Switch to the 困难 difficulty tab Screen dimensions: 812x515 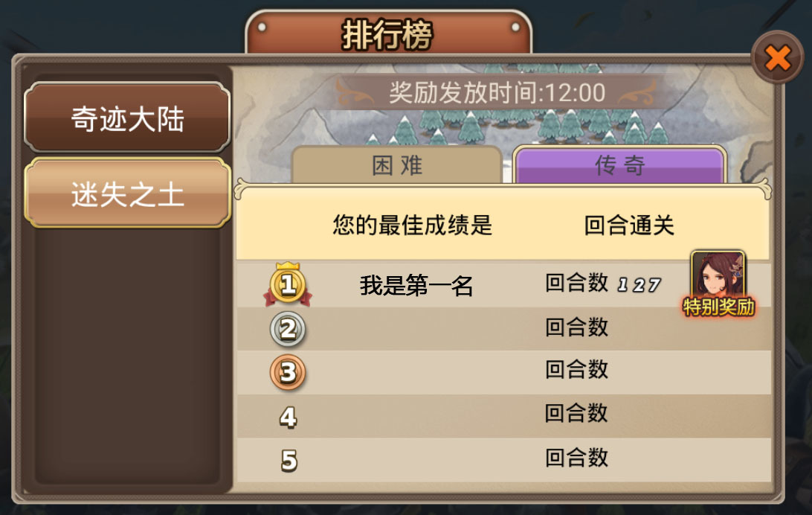coord(397,165)
